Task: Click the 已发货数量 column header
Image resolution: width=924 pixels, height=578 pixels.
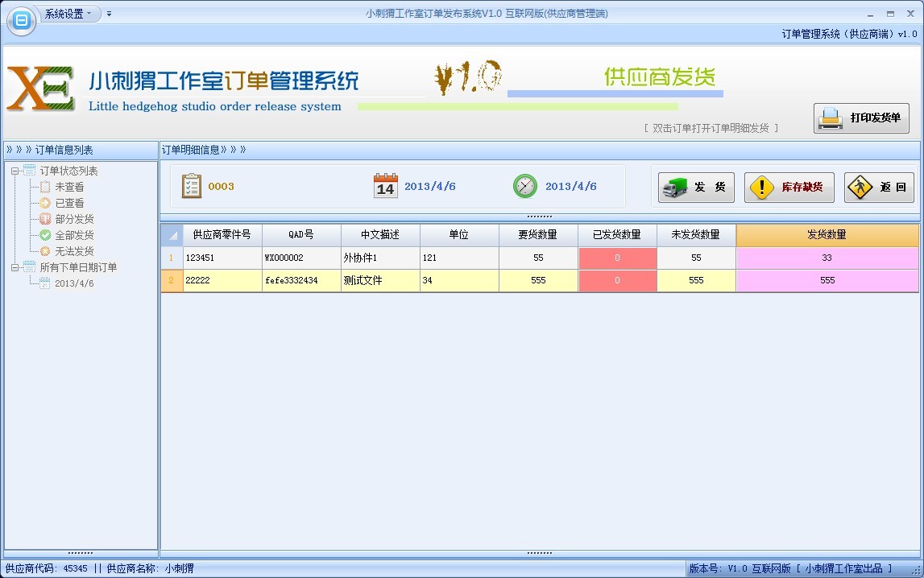Action: (x=617, y=235)
